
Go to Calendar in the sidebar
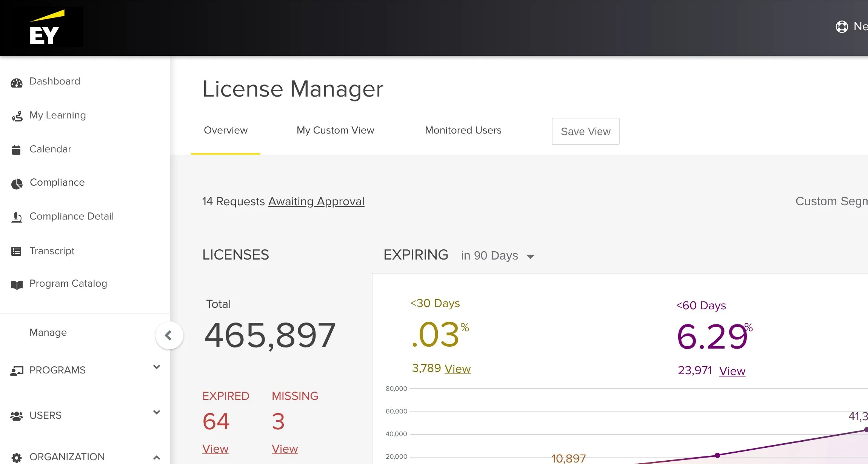[x=50, y=149]
